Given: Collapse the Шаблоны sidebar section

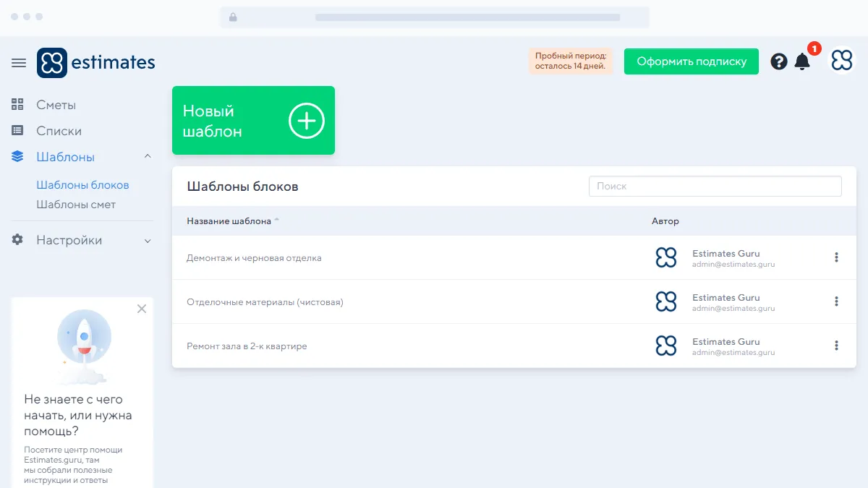Looking at the screenshot, I should [148, 157].
